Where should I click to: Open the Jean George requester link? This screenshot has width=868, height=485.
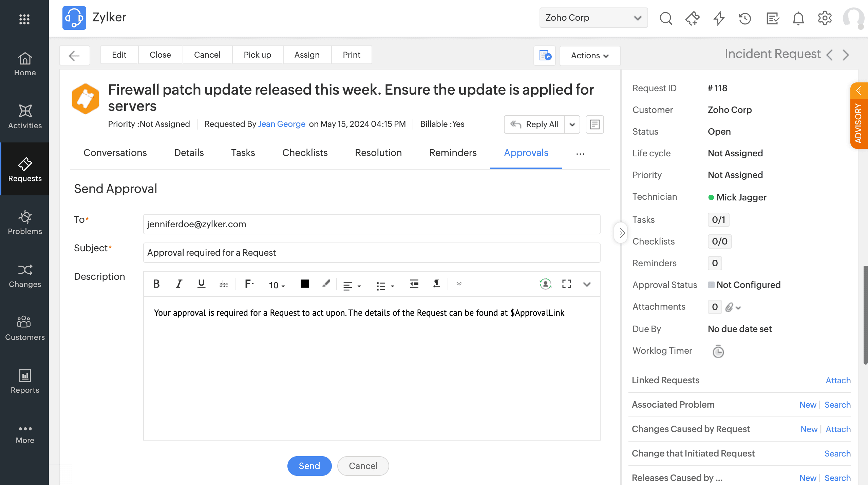[282, 124]
